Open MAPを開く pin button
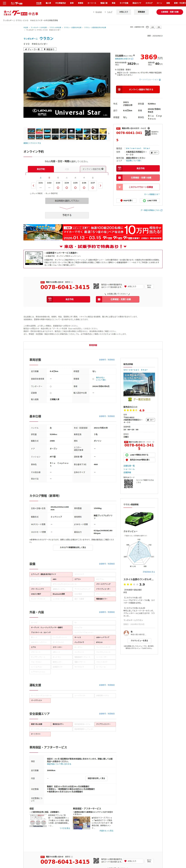Screen dimensions: 186x868 click(127, 201)
